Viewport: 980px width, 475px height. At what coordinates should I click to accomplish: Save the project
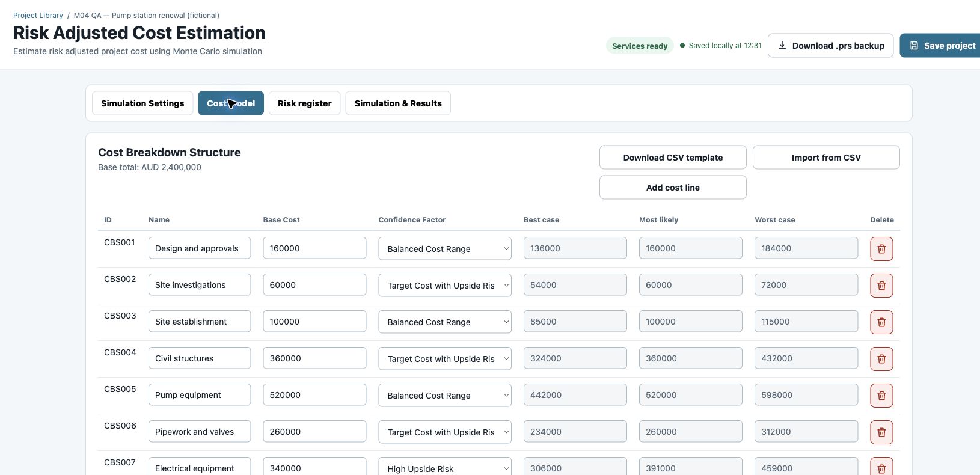pyautogui.click(x=941, y=46)
